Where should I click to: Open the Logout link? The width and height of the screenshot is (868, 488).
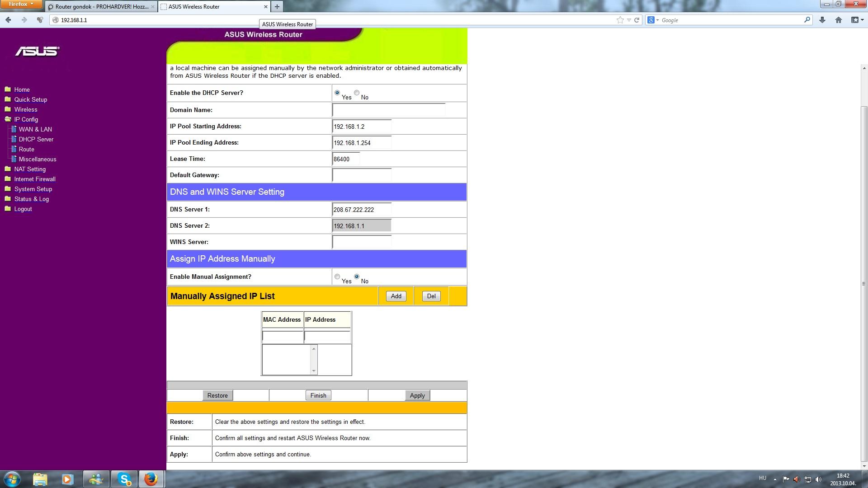click(x=23, y=209)
